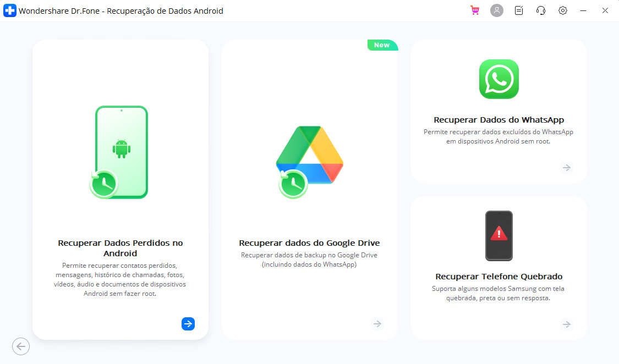The width and height of the screenshot is (619, 364).
Task: Click the arrow on WhatsApp recovery card
Action: (x=566, y=168)
